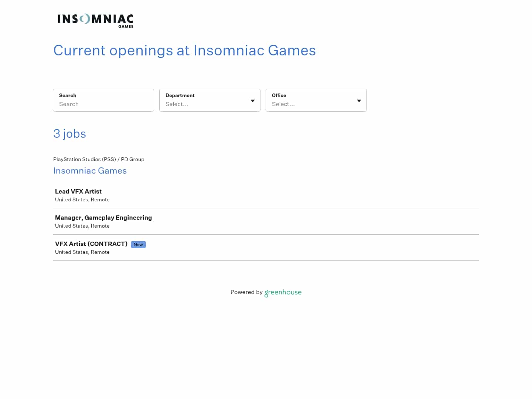This screenshot has height=399, width=532.
Task: Click location text under Manager, Gameplay Engineering
Action: click(x=82, y=226)
